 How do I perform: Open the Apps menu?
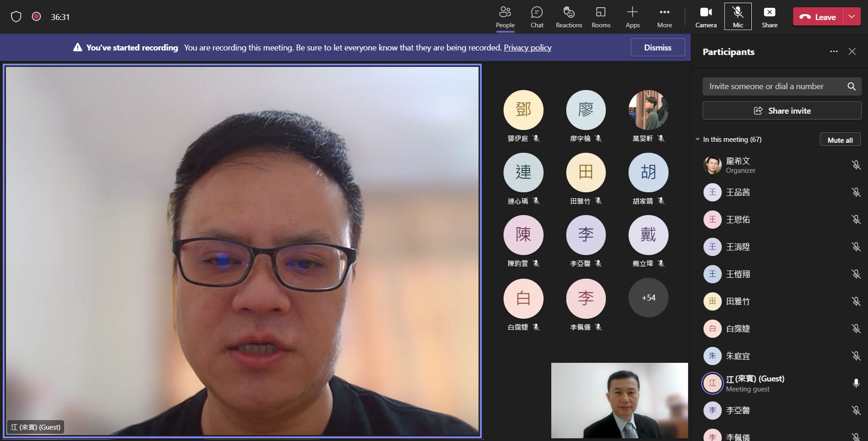[632, 17]
